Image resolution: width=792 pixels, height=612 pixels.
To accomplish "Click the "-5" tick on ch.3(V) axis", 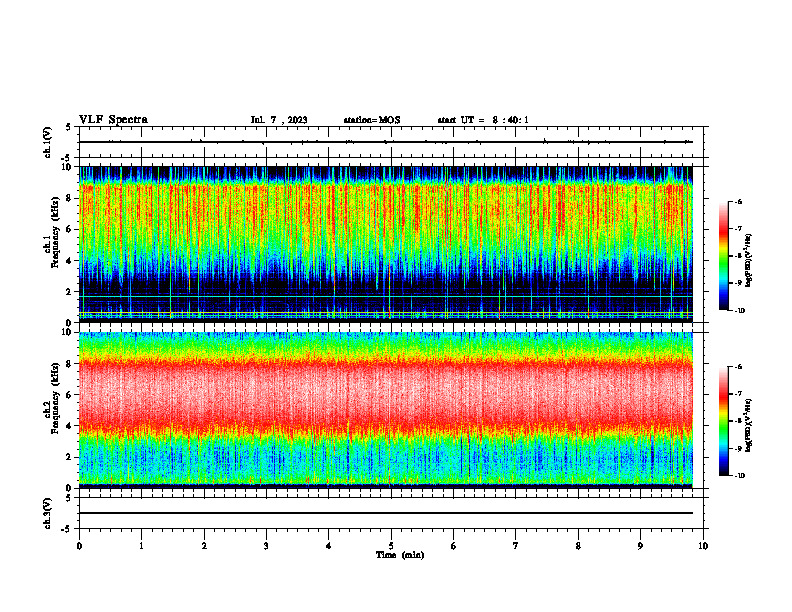I will [x=68, y=529].
